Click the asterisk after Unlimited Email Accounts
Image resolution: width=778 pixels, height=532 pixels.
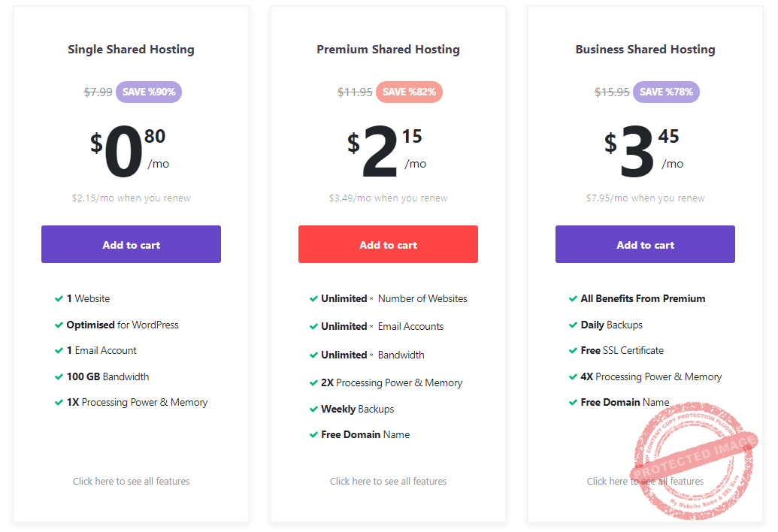(x=371, y=327)
